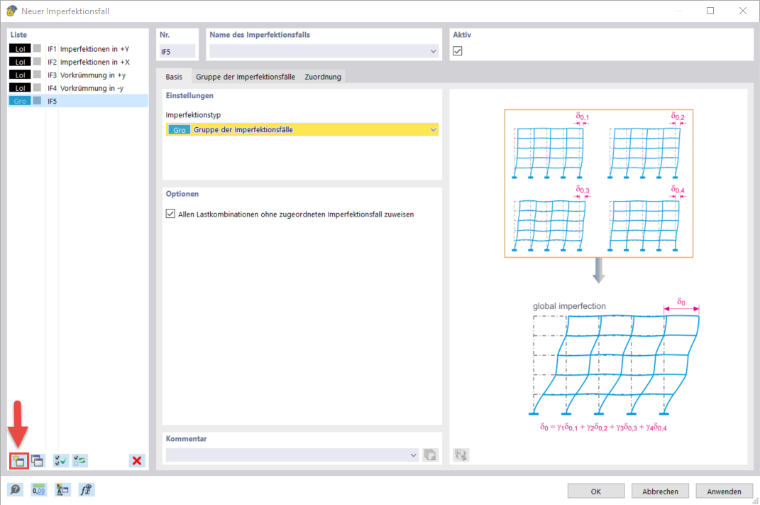Invert list selection icon
760x505 pixels.
coord(79,460)
